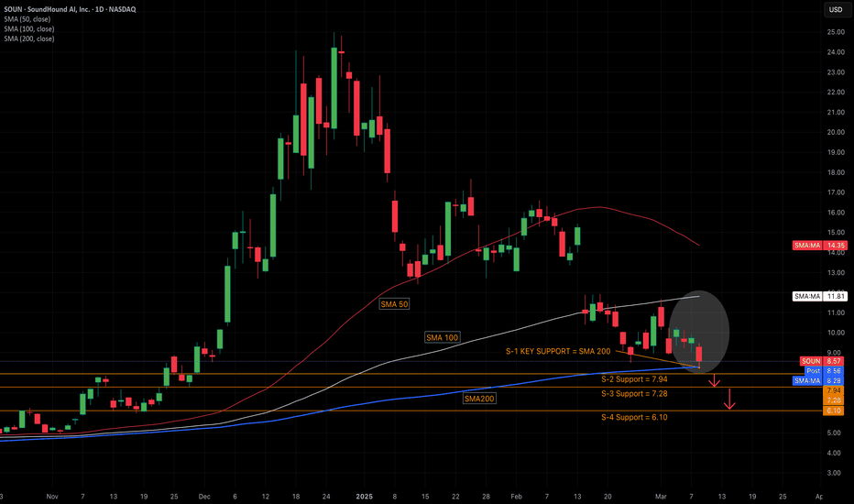Click the SMA:MA 14.35 price tag
854x504 pixels.
click(820, 246)
